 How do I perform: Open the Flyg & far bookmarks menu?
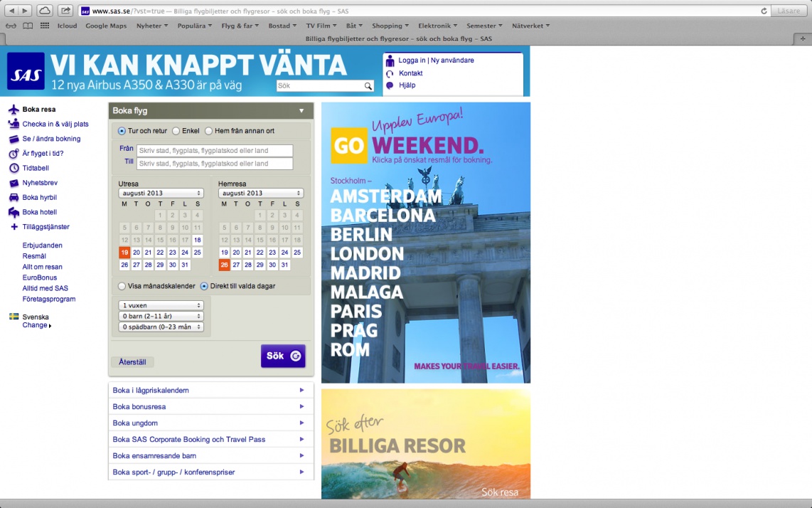tap(240, 26)
